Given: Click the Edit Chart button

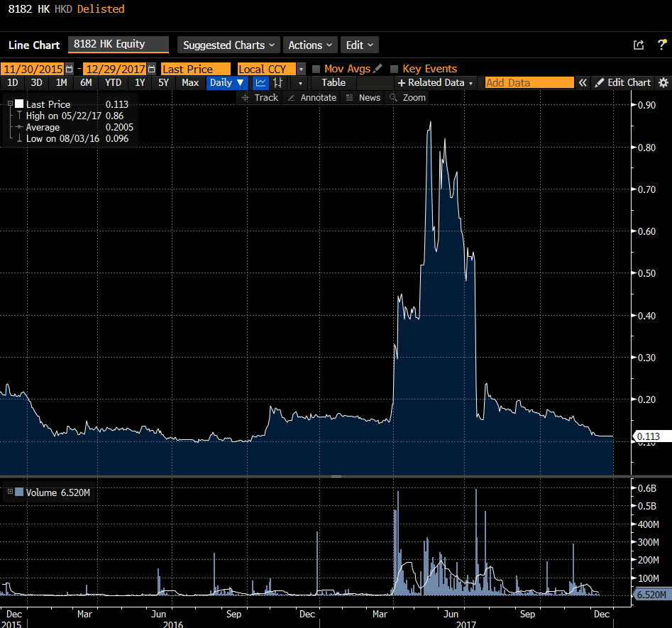Looking at the screenshot, I should [x=624, y=83].
